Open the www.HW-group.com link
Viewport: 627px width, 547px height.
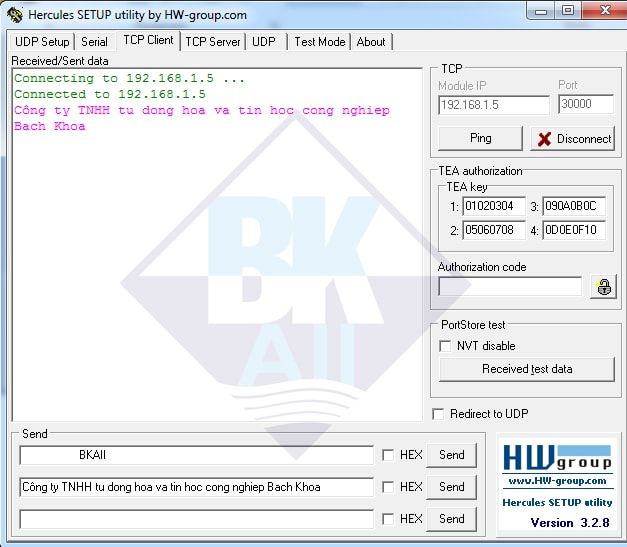point(557,481)
